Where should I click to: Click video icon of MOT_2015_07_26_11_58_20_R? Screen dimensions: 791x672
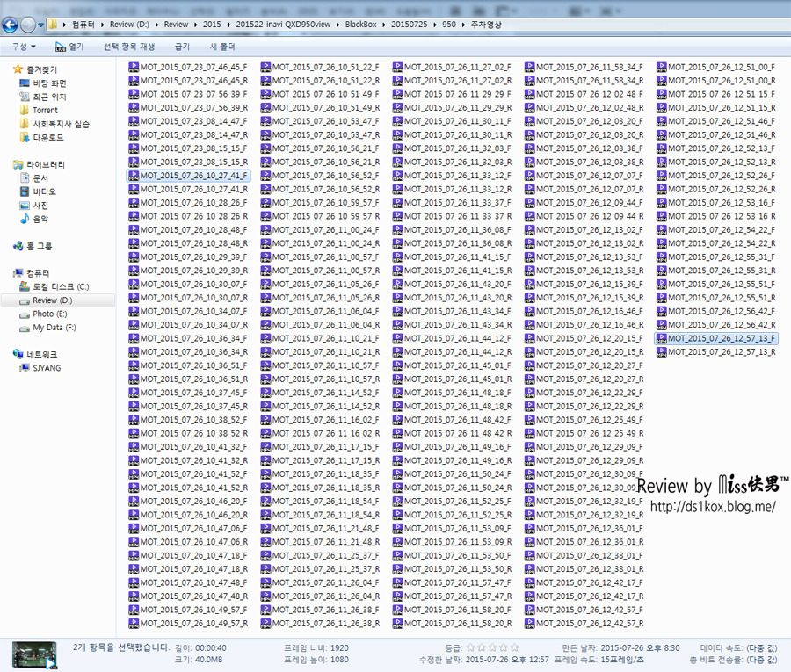pyautogui.click(x=397, y=623)
